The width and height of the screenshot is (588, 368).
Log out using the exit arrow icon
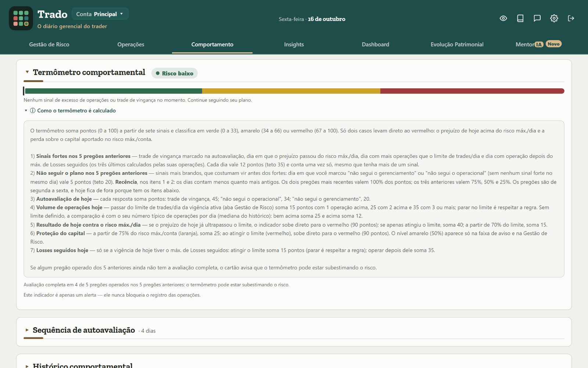tap(571, 18)
